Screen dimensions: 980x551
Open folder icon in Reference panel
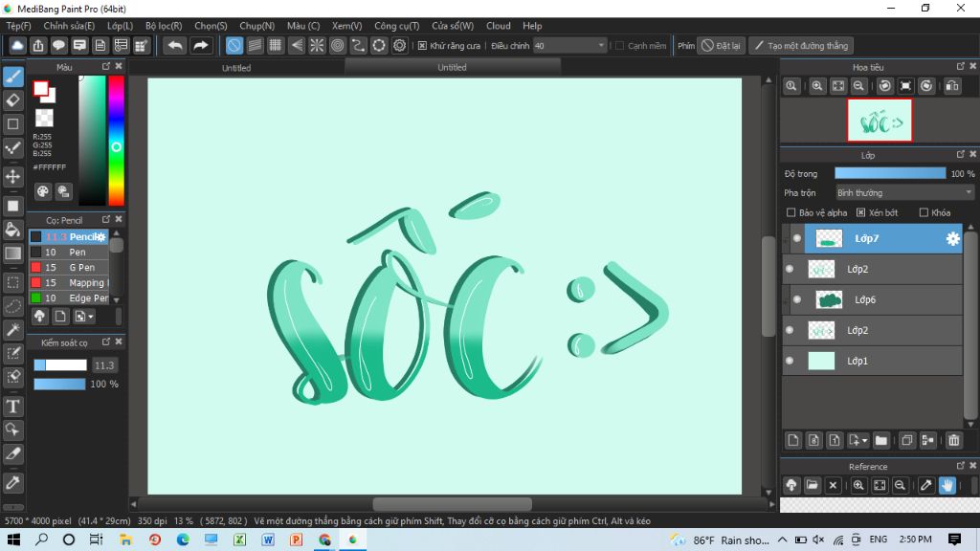[x=812, y=485]
